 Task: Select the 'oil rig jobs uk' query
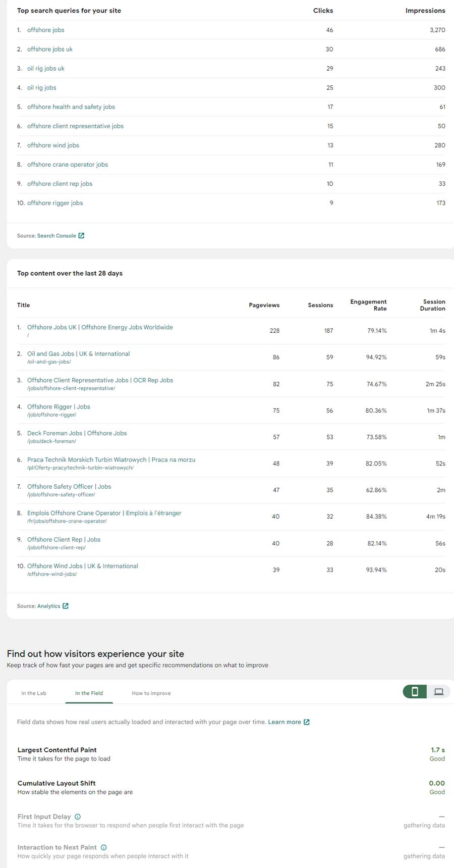tap(45, 68)
